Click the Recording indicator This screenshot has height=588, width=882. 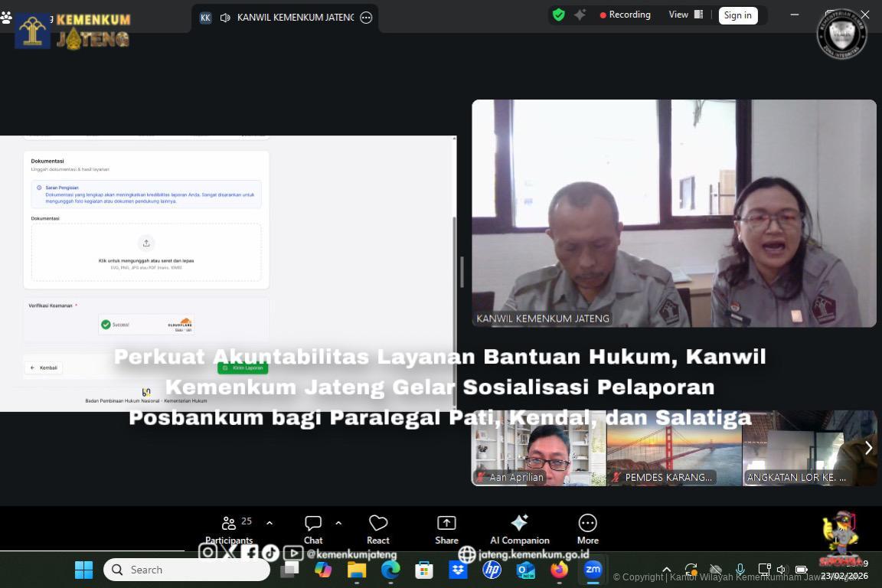point(625,15)
